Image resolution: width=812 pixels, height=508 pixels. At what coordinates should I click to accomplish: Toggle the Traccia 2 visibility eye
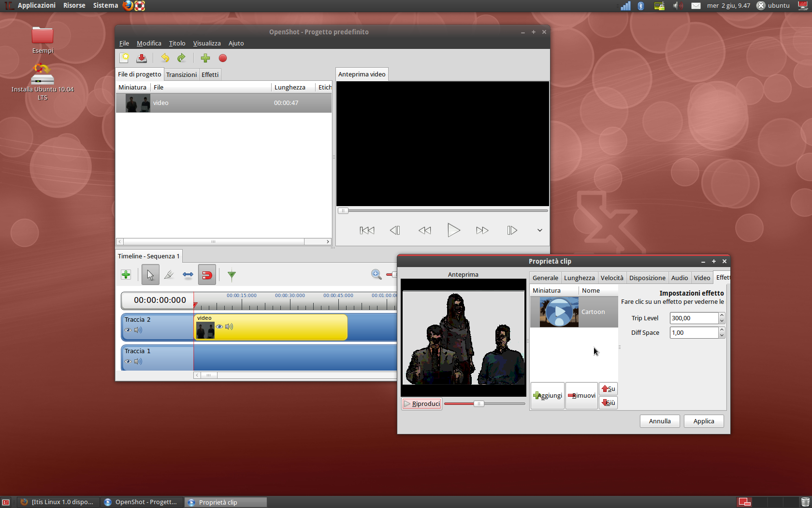128,330
